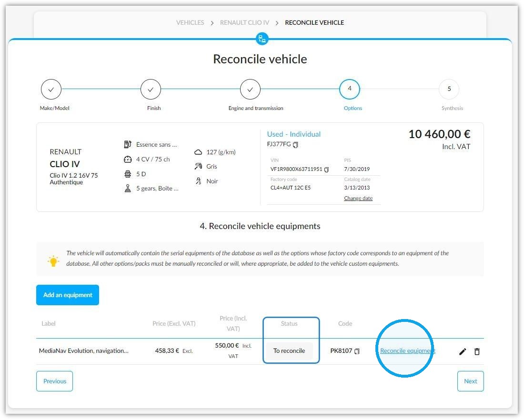Go to step 2 Finish
This screenshot has width=524, height=420.
tap(151, 89)
